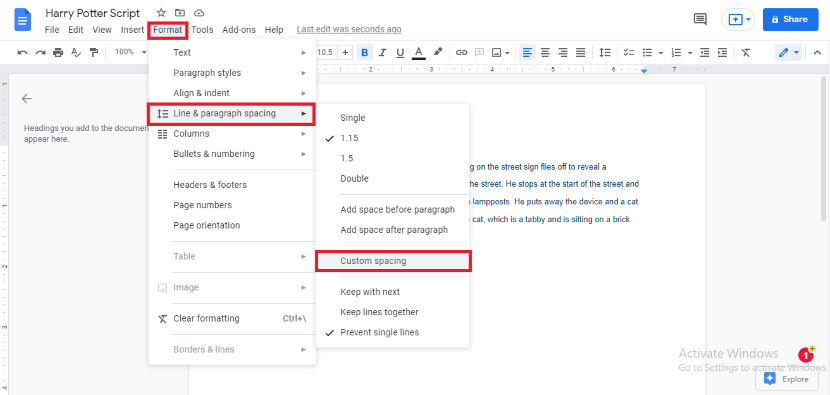Decrease indent

pyautogui.click(x=704, y=52)
